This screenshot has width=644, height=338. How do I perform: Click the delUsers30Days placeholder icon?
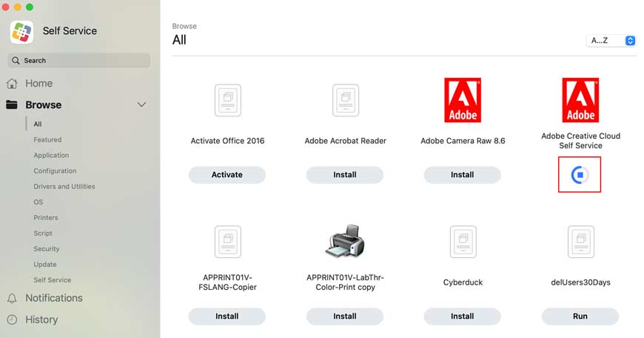(x=581, y=242)
